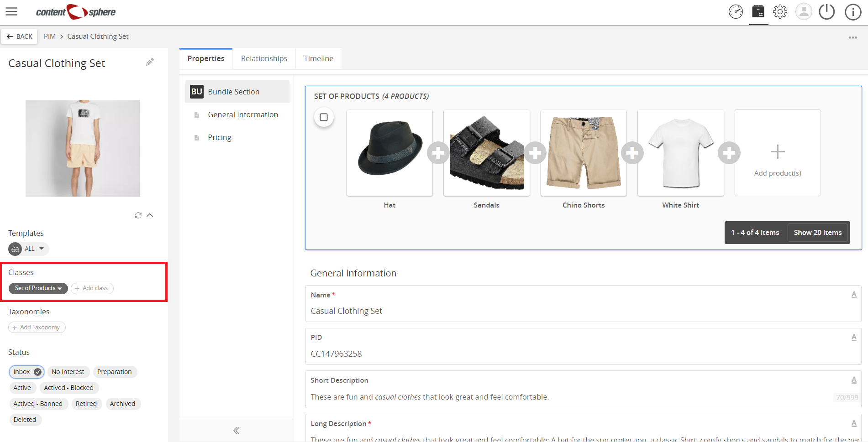Image resolution: width=868 pixels, height=442 pixels.
Task: Open the user profile avatar icon
Action: coord(804,12)
